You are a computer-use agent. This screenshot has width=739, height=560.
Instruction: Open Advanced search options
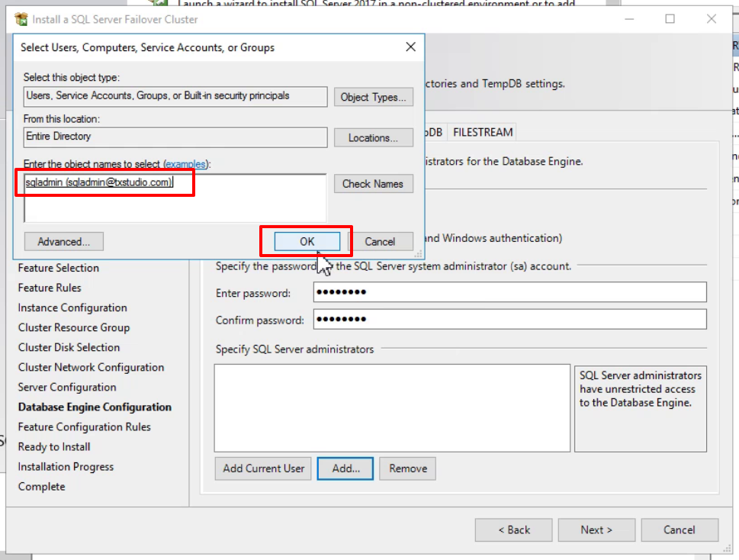63,241
